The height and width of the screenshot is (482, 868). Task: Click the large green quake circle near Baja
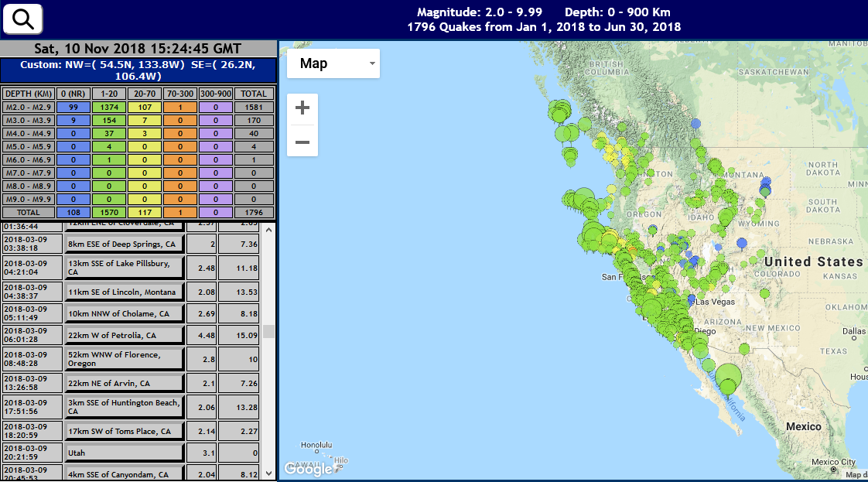(x=728, y=378)
